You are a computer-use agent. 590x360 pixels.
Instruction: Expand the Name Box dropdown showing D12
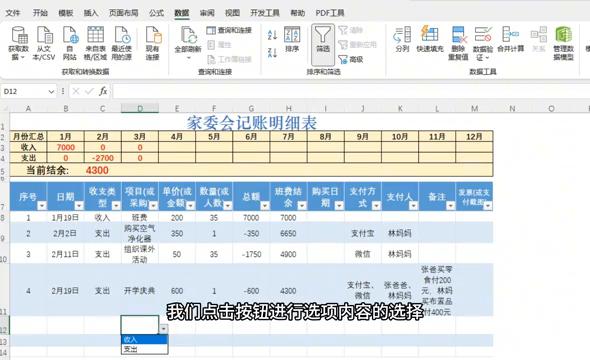click(x=51, y=91)
